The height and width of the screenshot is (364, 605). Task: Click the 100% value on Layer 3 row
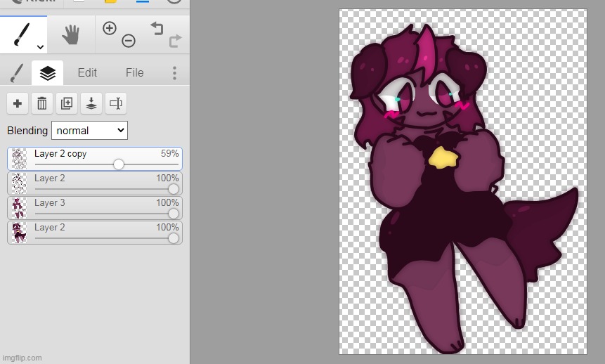point(167,202)
